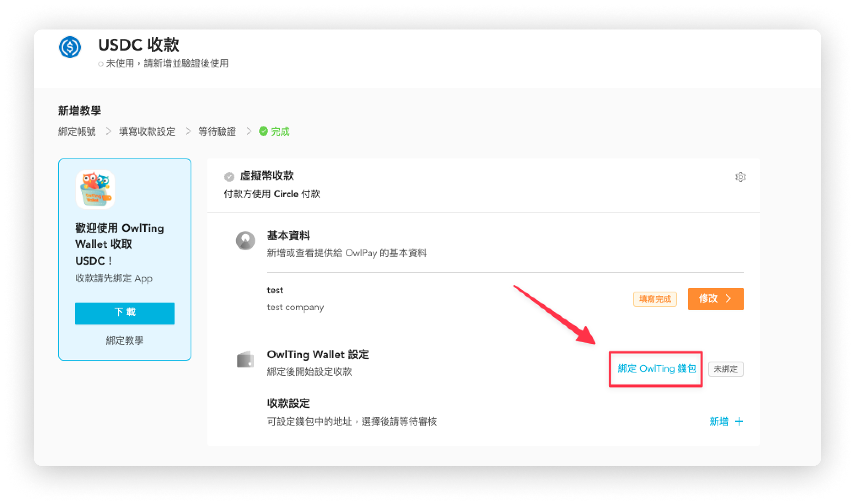Click the 收款請先綁定 App text
The image size is (855, 504).
coord(114,279)
